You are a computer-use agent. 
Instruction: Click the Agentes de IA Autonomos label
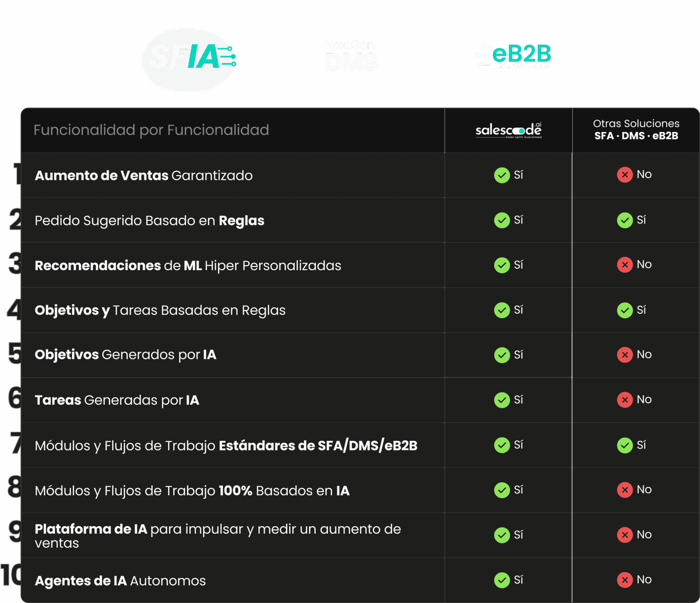pos(120,581)
